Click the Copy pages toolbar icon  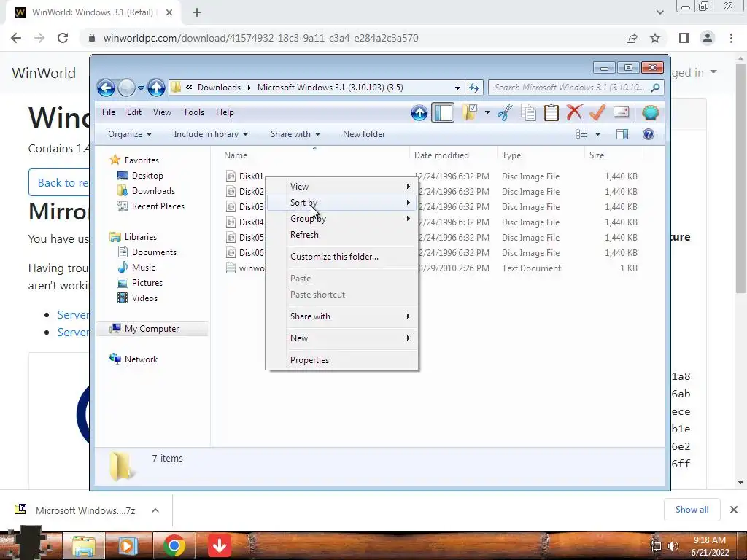click(528, 113)
